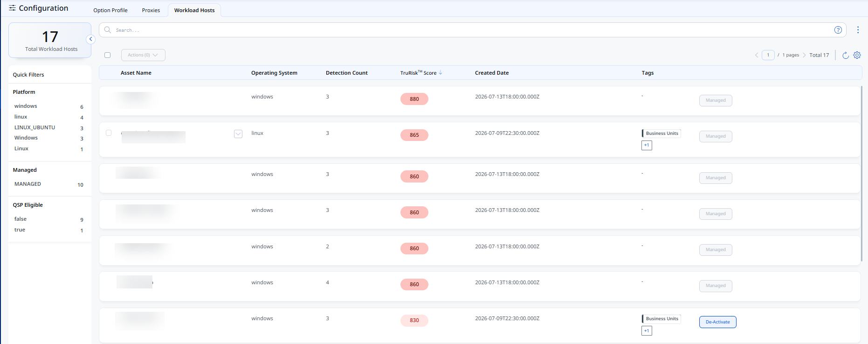Open the Configuration hamburger menu icon
This screenshot has height=344, width=868.
12,8
